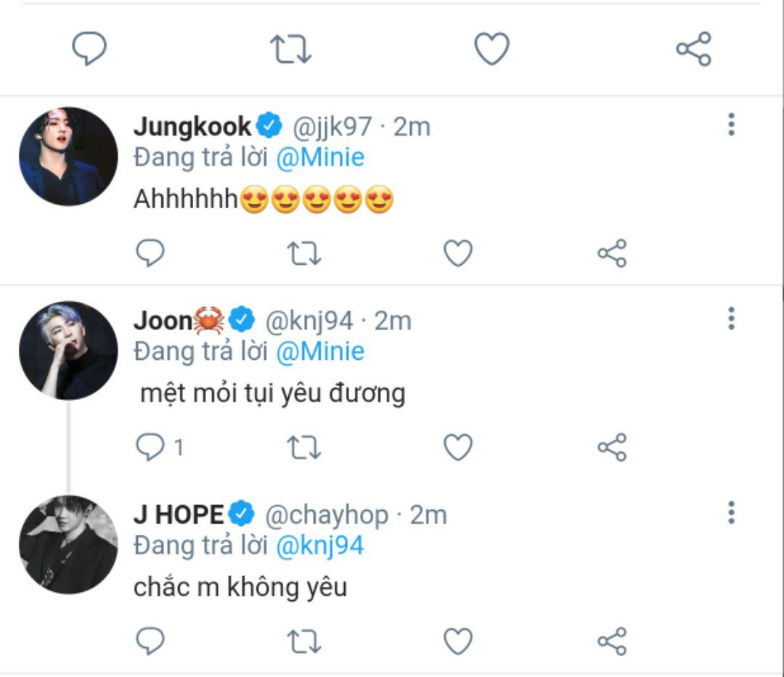Share the main tweet at top
784x677 pixels.
(x=693, y=49)
